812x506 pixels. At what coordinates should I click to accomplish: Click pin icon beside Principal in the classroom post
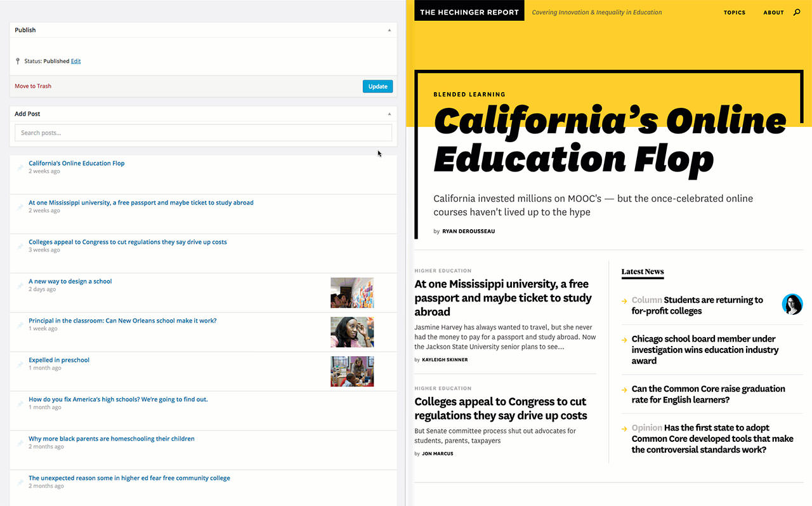(x=20, y=325)
